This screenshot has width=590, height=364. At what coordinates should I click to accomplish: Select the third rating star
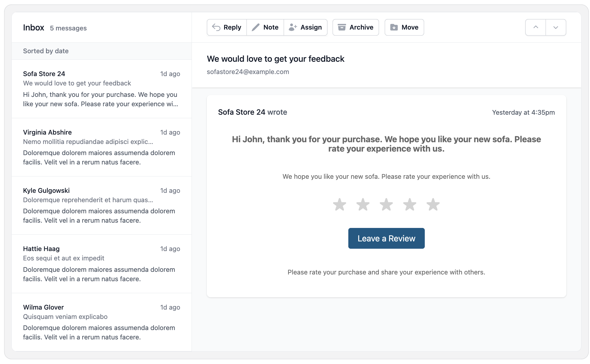[386, 205]
